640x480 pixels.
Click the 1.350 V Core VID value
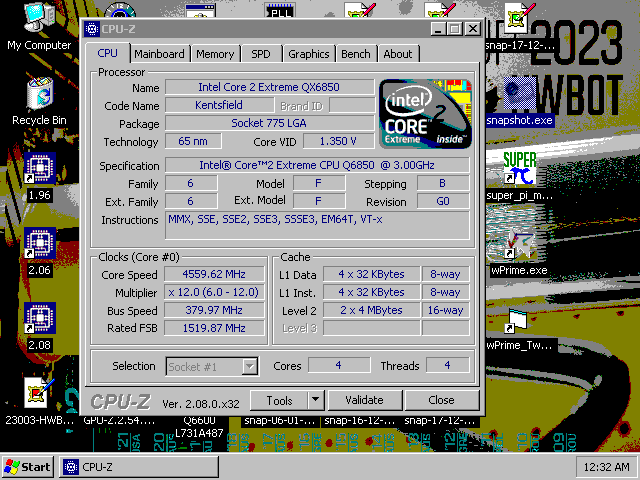[x=338, y=141]
